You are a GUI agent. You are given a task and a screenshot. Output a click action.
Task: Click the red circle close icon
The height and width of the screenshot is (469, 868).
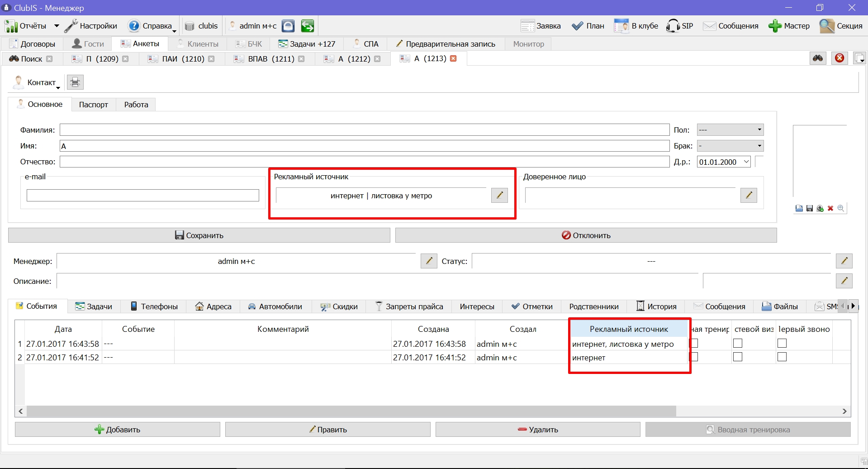pyautogui.click(x=840, y=58)
